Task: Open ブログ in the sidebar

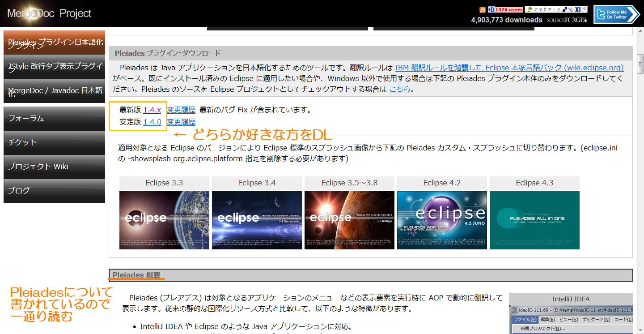Action: pos(54,191)
